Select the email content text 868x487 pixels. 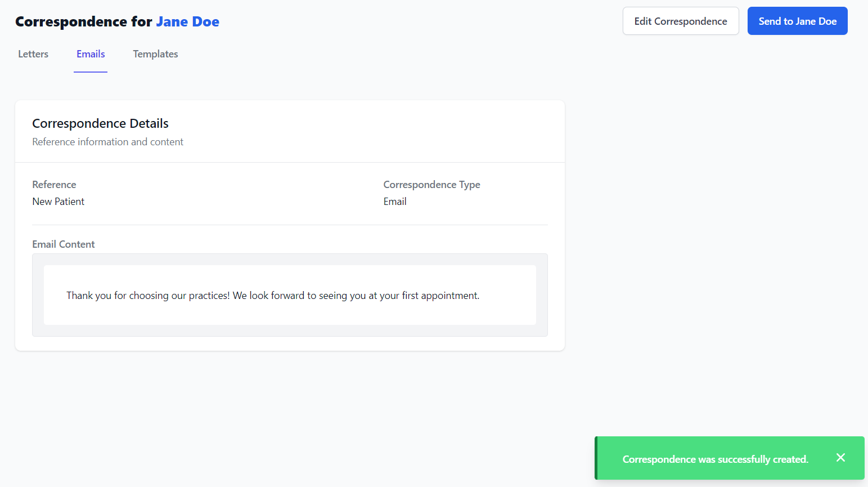click(x=273, y=295)
